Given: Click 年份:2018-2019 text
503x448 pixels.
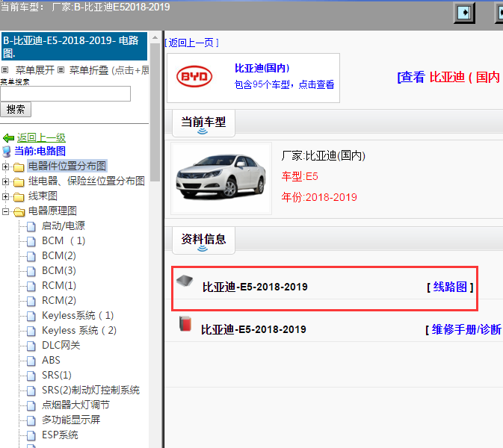Looking at the screenshot, I should [319, 197].
